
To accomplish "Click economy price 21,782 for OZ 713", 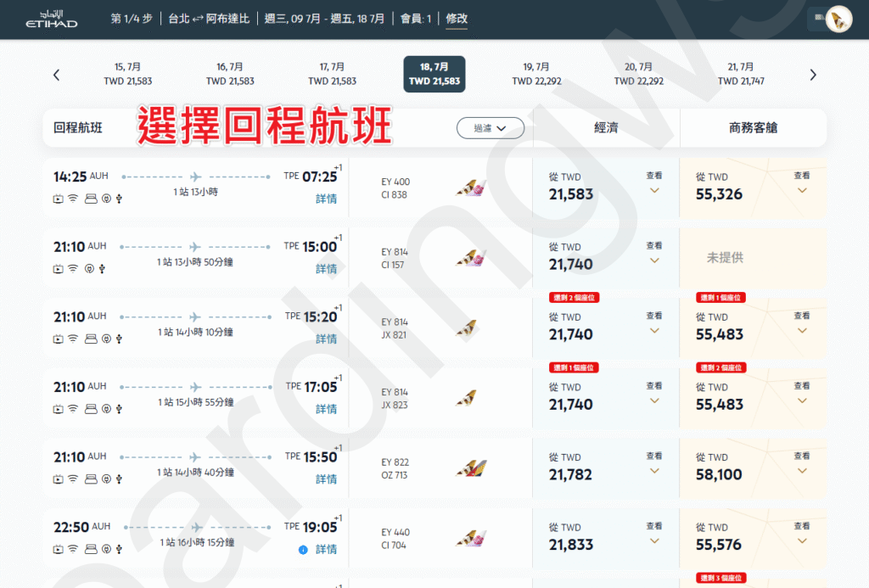I will coord(571,475).
